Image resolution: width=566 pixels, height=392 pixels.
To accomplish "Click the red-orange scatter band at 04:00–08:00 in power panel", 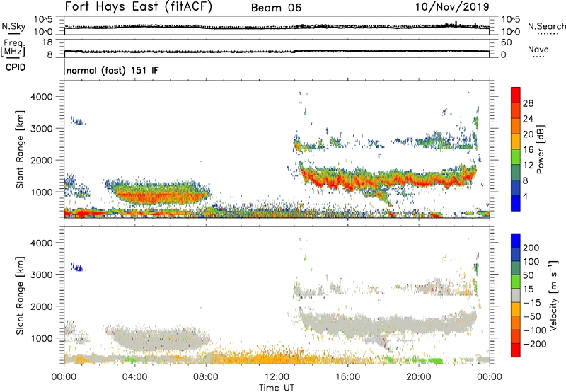I will (x=163, y=197).
